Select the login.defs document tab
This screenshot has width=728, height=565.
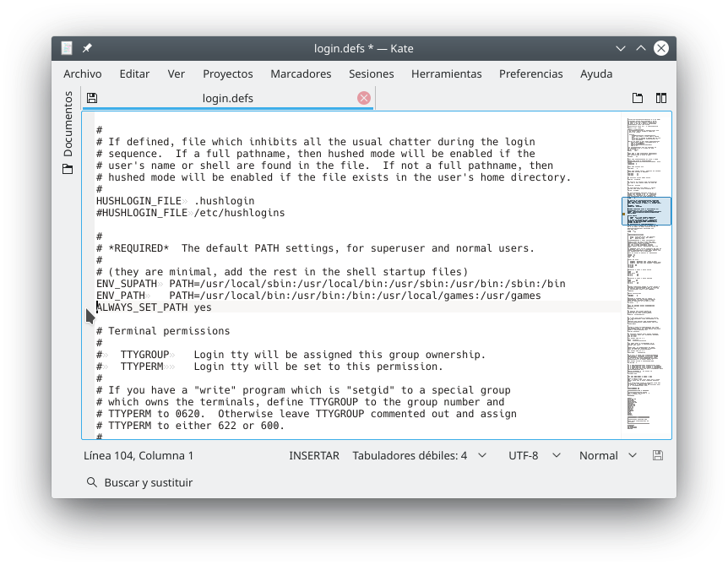[x=227, y=98]
